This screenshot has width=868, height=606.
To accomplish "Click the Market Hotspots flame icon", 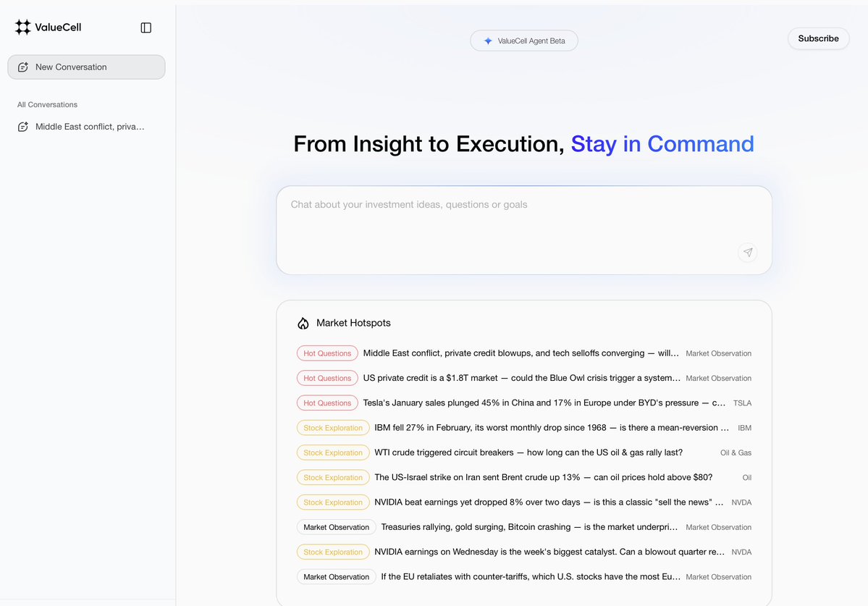I will pyautogui.click(x=303, y=323).
